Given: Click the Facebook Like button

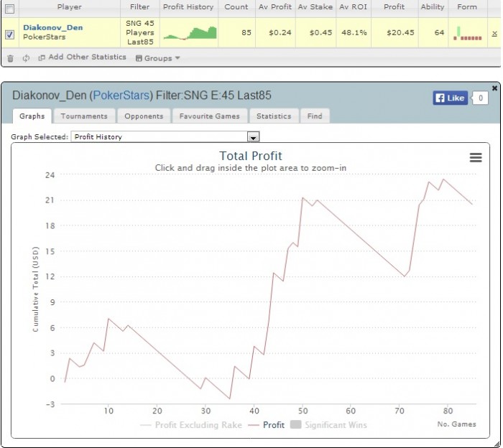Looking at the screenshot, I should (450, 98).
